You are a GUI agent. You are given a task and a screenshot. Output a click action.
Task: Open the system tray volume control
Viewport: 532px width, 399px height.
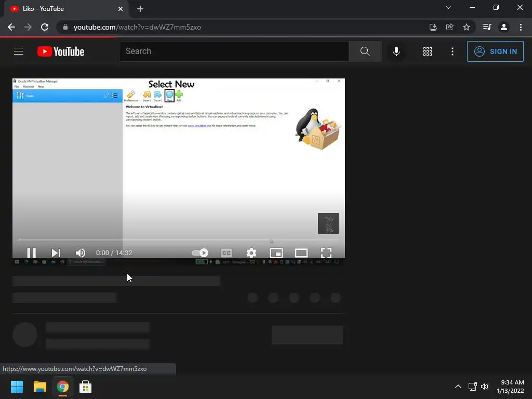pyautogui.click(x=485, y=387)
